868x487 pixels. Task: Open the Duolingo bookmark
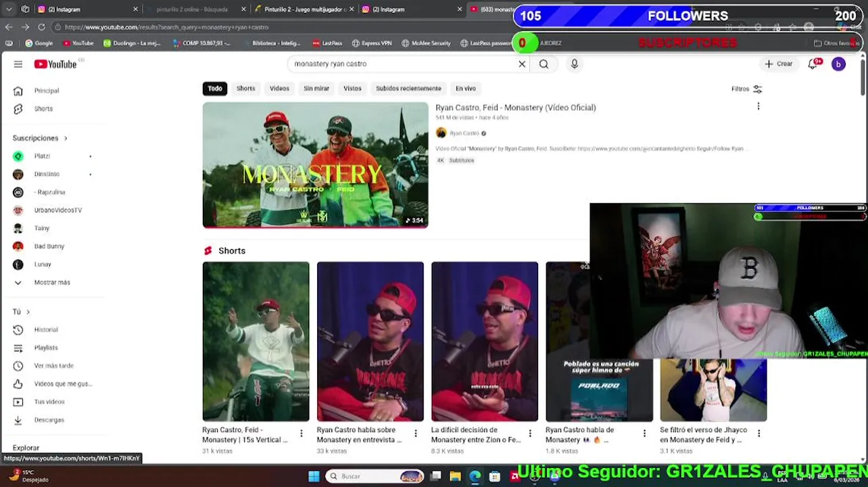coord(132,43)
